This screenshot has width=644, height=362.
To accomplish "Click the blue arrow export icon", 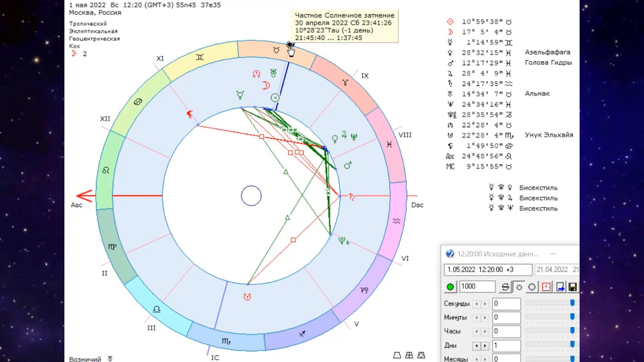I will 560,287.
